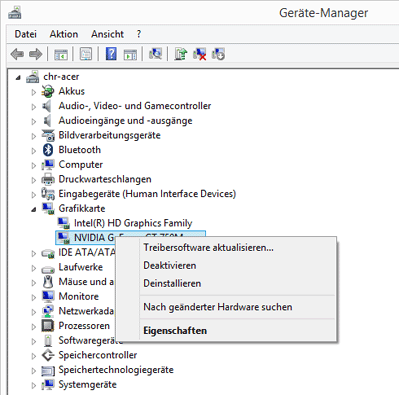Screen dimensions: 399x395
Task: Select the Druckwarteschlangen tree label
Action: [x=105, y=179]
